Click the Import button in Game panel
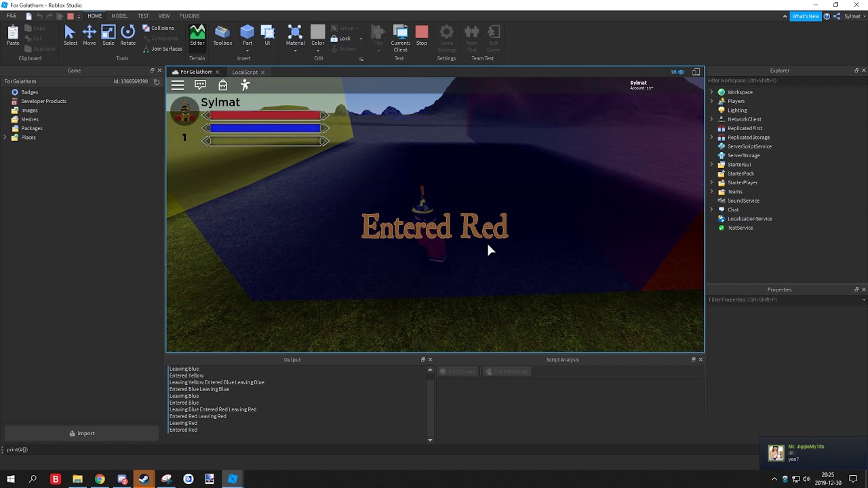The image size is (868, 488). pos(81,434)
